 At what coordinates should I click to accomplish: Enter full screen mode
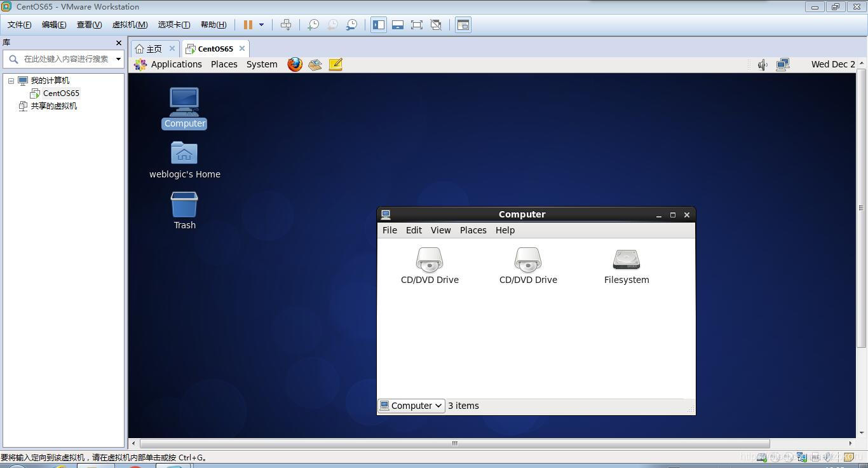pyautogui.click(x=417, y=25)
